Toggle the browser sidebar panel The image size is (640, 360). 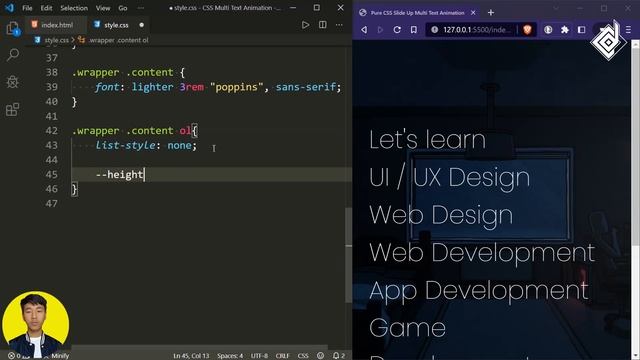[x=581, y=29]
